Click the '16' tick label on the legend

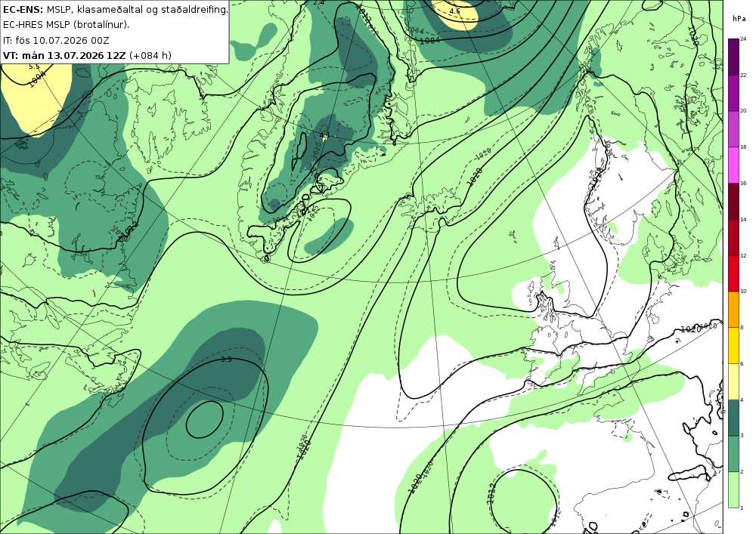point(743,184)
